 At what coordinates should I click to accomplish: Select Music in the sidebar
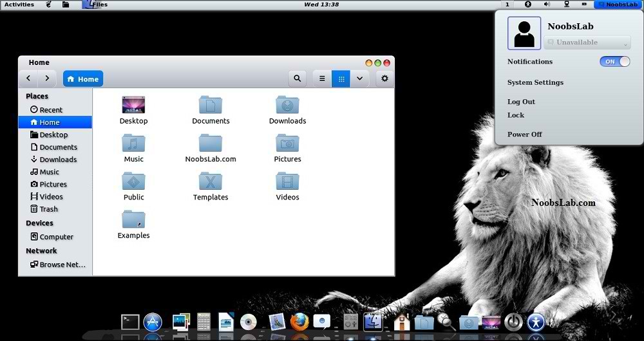(55, 172)
